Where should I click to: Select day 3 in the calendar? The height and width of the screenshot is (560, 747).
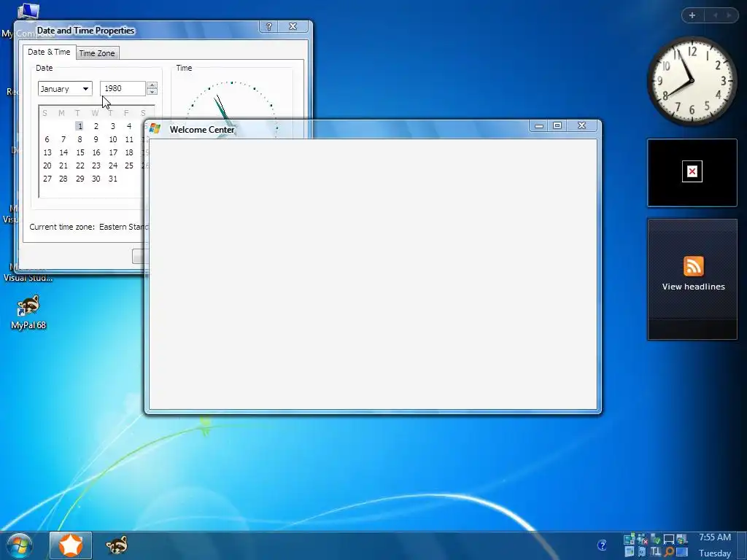coord(113,126)
